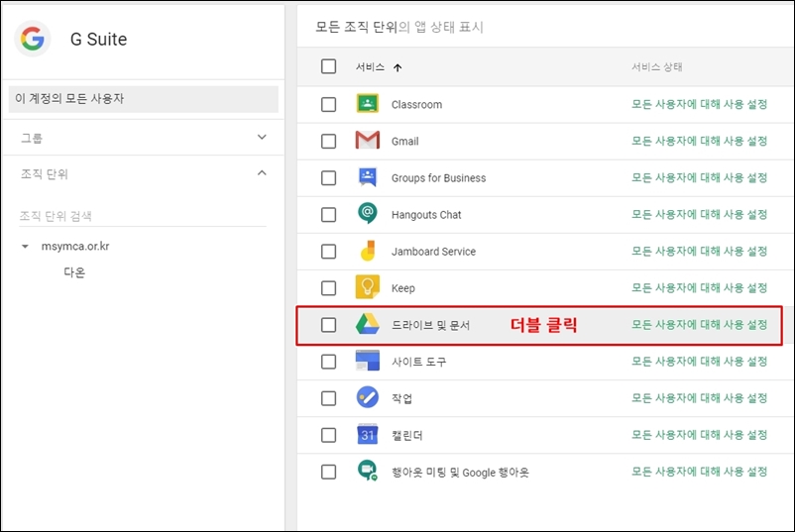Open the Groups for Business name
Screen dimensions: 795x532
(x=438, y=178)
